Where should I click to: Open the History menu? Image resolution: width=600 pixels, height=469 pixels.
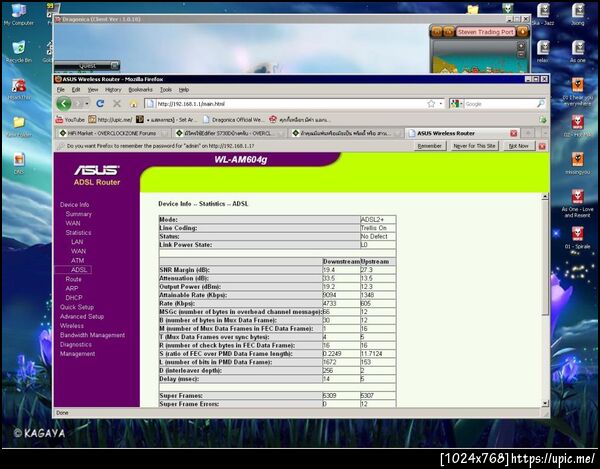click(113, 90)
